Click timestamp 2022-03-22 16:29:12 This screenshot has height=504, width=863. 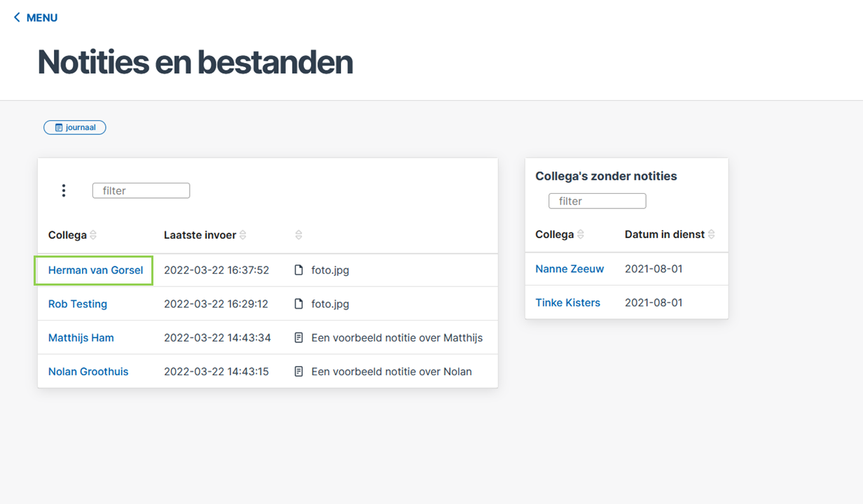tap(216, 304)
